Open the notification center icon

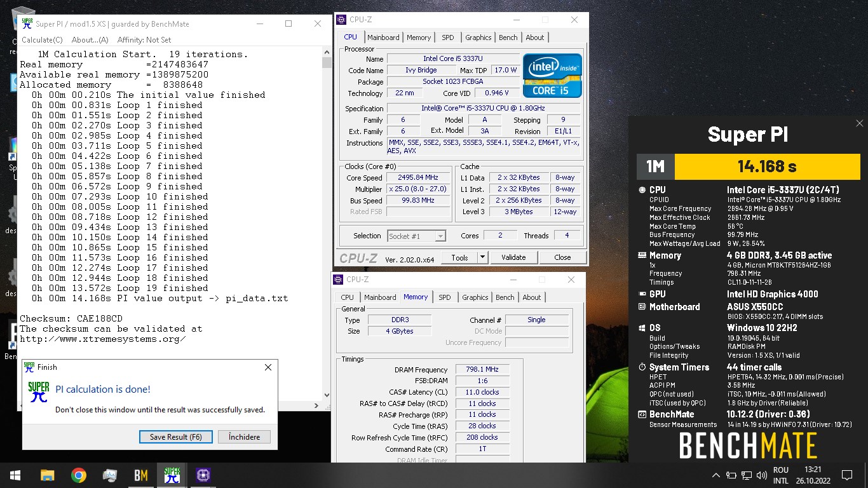[846, 475]
